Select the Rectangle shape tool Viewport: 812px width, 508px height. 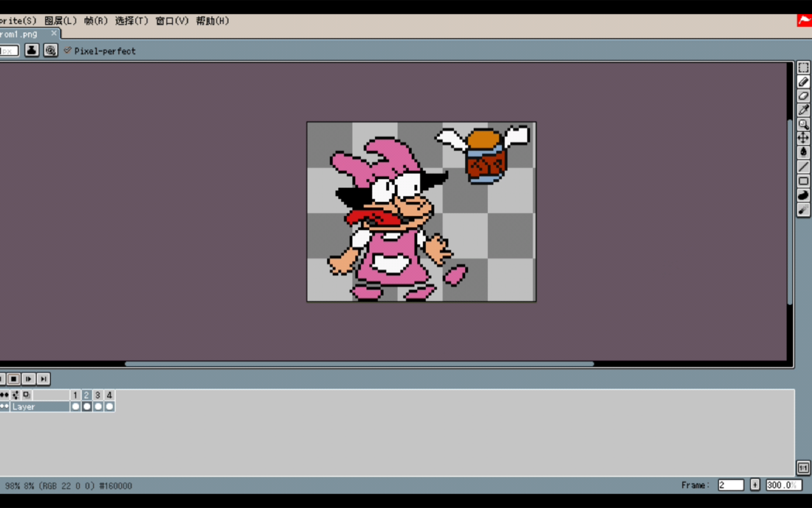tap(803, 181)
